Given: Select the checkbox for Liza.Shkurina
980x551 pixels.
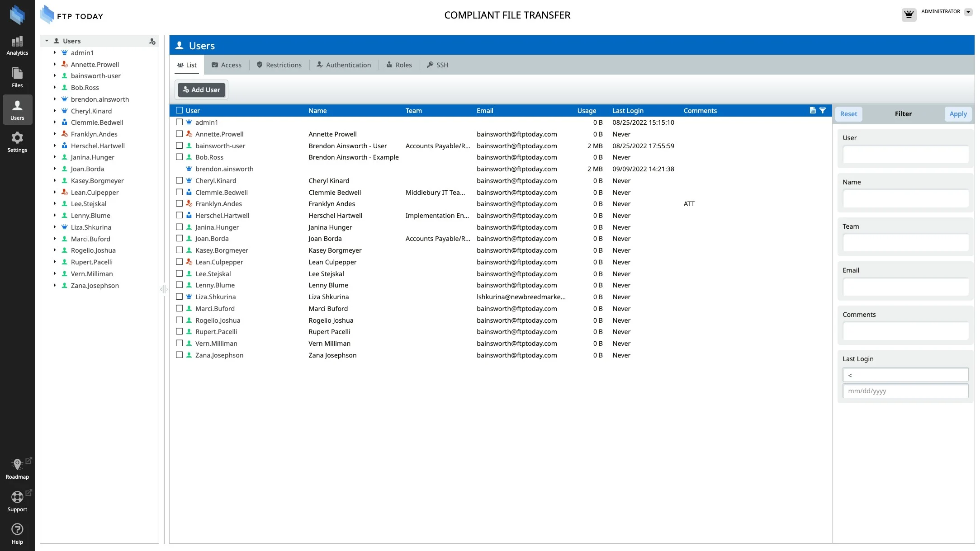Looking at the screenshot, I should pyautogui.click(x=180, y=297).
